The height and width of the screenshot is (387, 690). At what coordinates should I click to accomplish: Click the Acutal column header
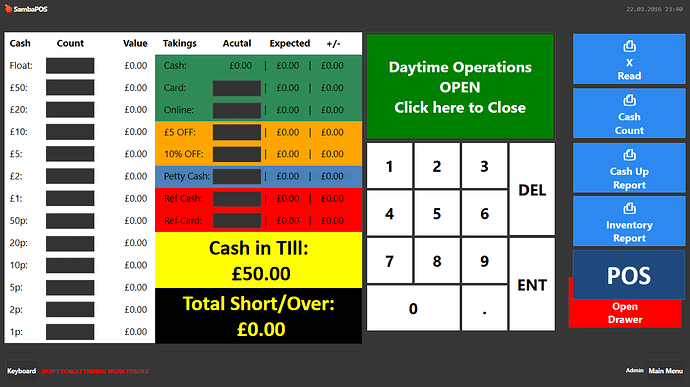(x=237, y=43)
